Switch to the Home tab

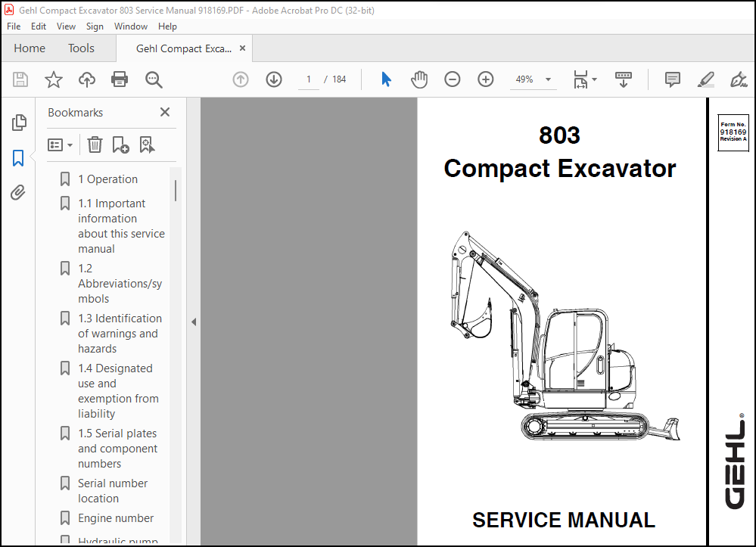[30, 48]
